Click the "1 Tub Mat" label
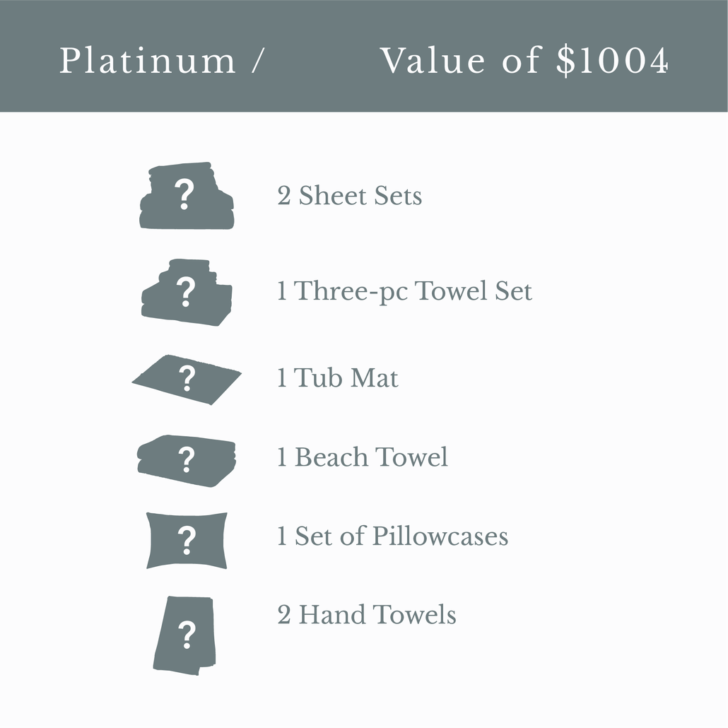This screenshot has height=728, width=728. [x=337, y=378]
